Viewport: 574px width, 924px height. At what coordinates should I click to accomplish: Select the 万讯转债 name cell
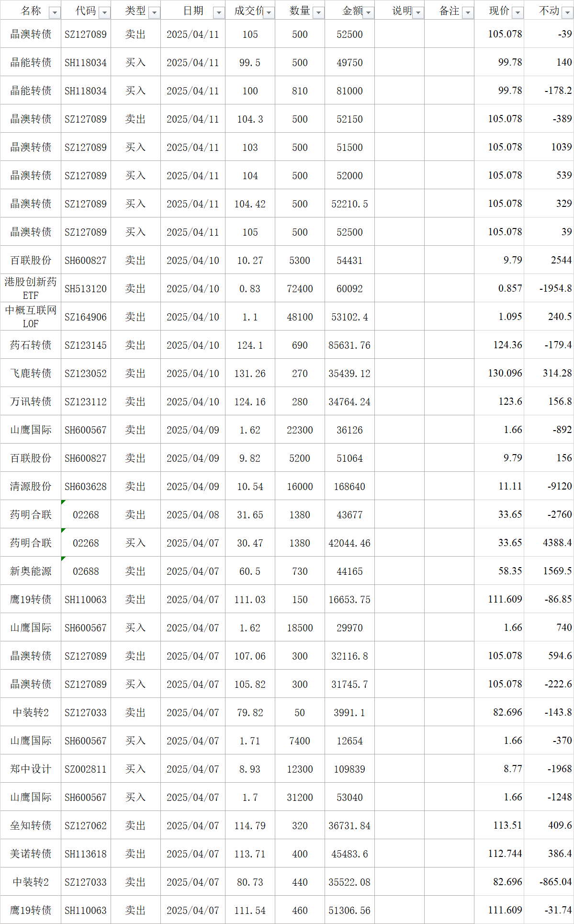tap(31, 401)
